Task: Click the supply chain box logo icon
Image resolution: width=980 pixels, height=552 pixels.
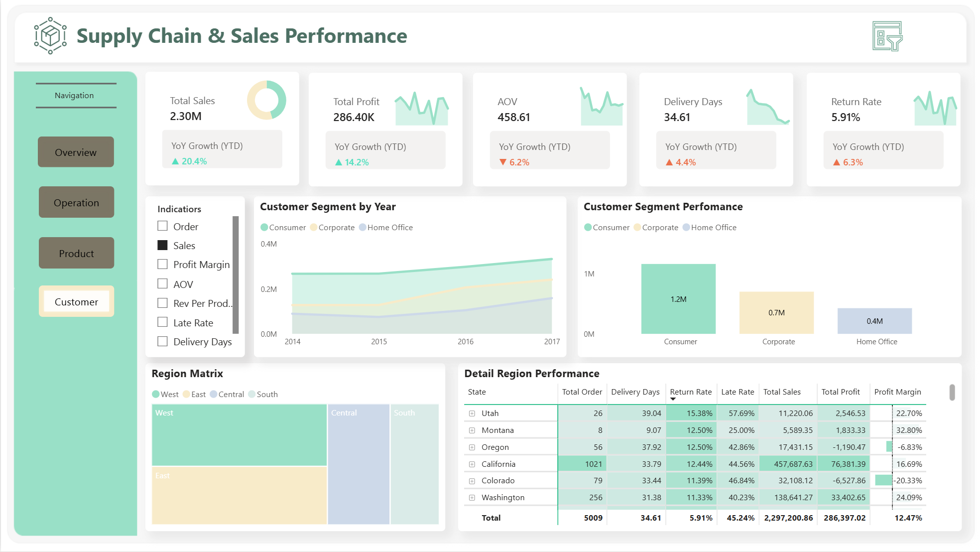Action: click(50, 36)
